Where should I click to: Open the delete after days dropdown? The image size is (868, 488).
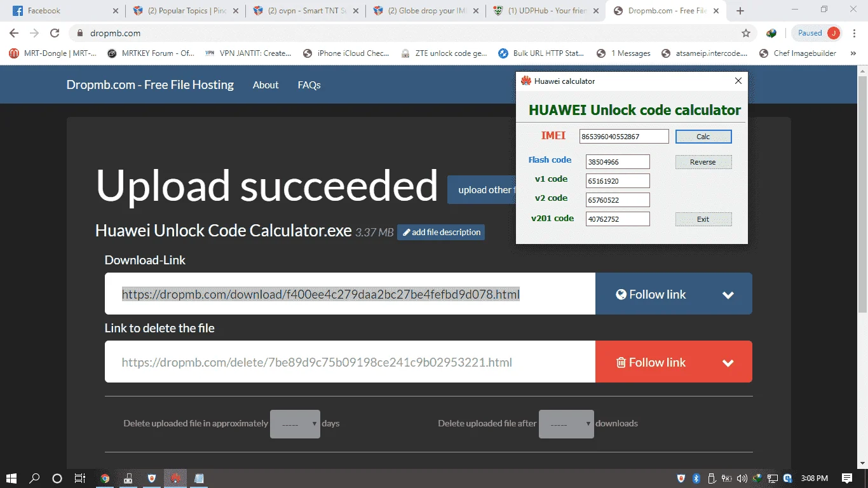(x=295, y=424)
